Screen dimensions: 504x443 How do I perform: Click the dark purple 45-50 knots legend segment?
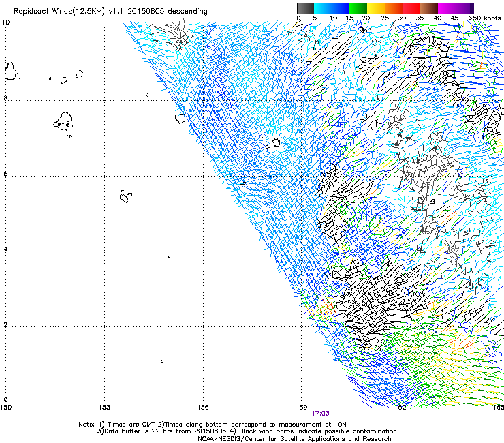(x=464, y=8)
